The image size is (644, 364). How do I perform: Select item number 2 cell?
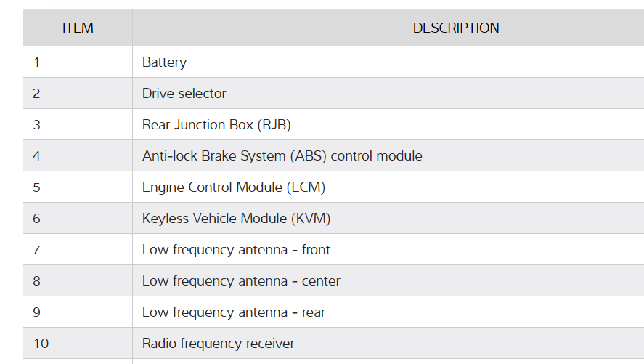[37, 94]
